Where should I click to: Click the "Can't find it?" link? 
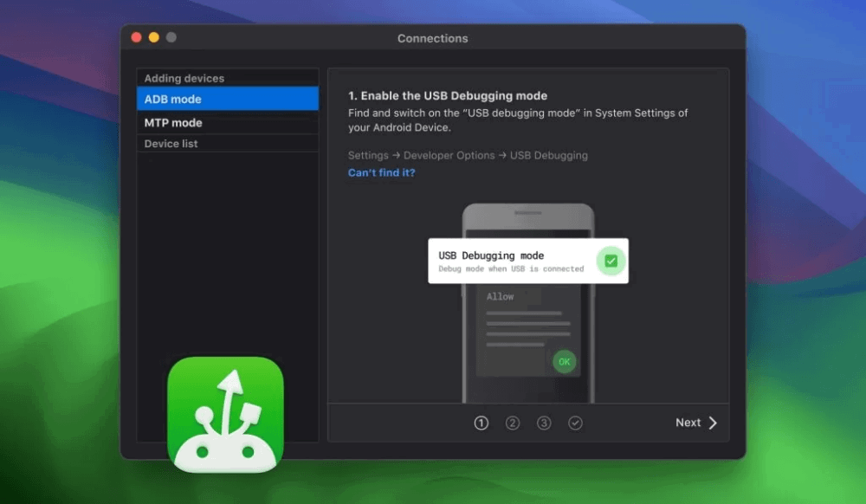(x=381, y=172)
